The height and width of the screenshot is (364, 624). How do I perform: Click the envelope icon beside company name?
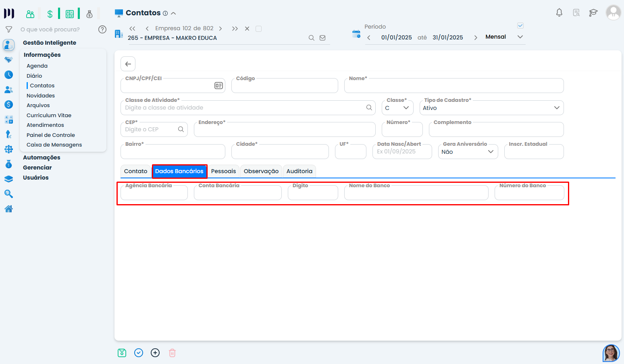(322, 38)
